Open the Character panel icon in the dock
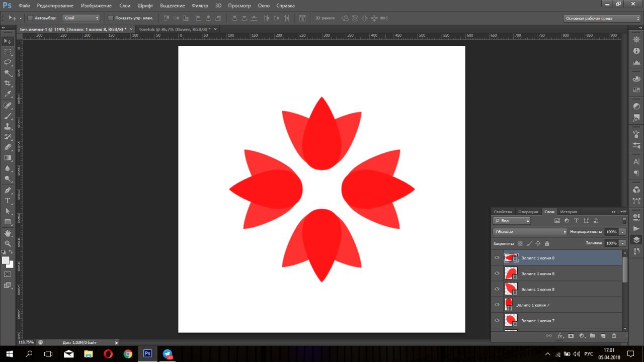The width and height of the screenshot is (644, 362). click(636, 162)
